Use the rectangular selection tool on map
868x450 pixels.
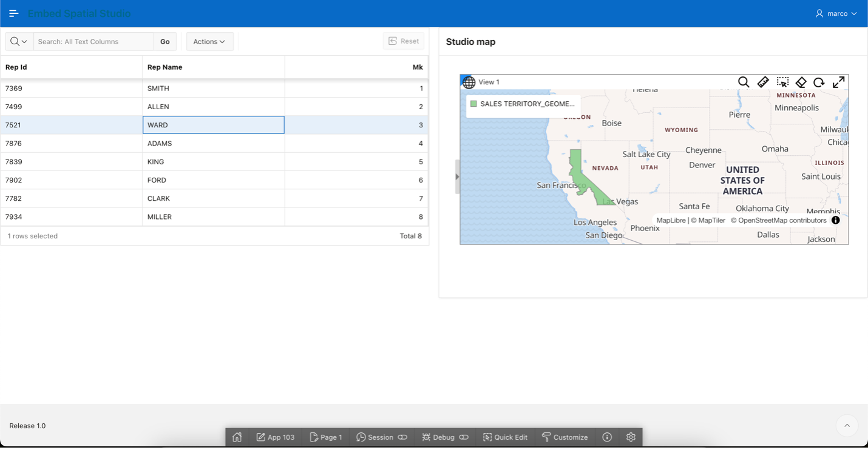[782, 82]
